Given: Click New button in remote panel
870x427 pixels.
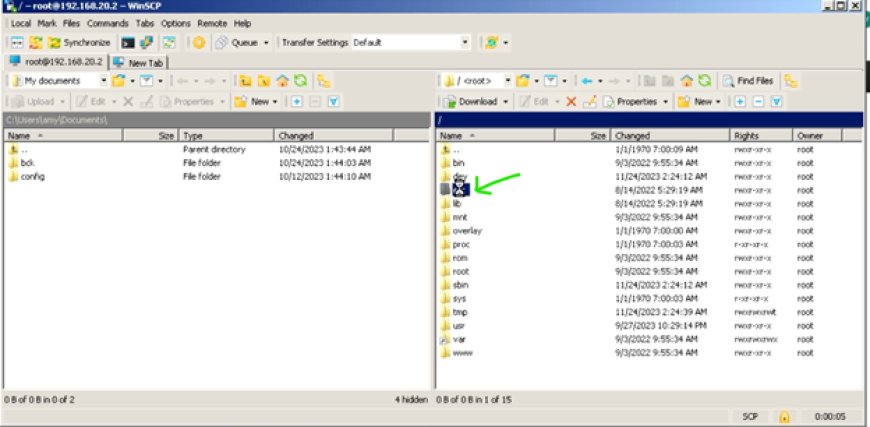Looking at the screenshot, I should coord(695,101).
